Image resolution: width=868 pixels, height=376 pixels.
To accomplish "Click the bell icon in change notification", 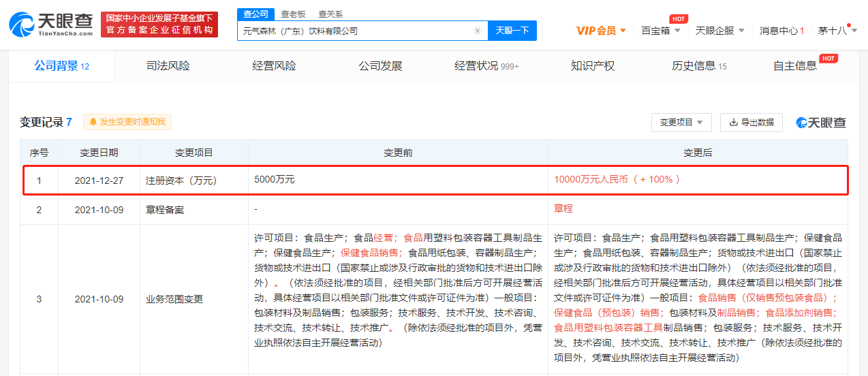I will tap(93, 122).
